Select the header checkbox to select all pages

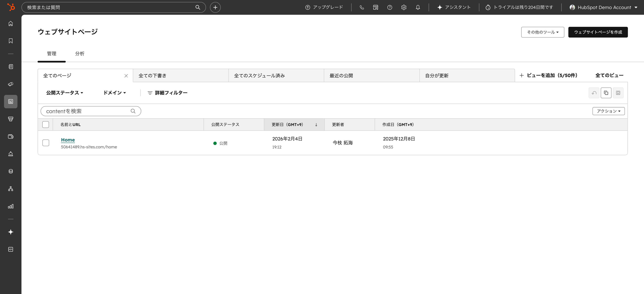click(x=46, y=124)
